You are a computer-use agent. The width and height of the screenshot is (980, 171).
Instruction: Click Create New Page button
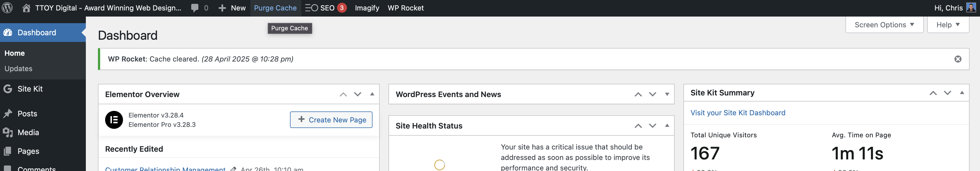pyautogui.click(x=331, y=120)
